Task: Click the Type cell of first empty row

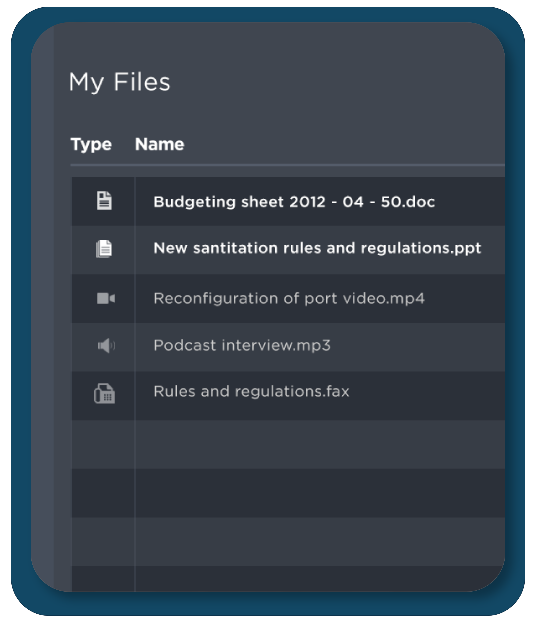Action: tap(103, 444)
